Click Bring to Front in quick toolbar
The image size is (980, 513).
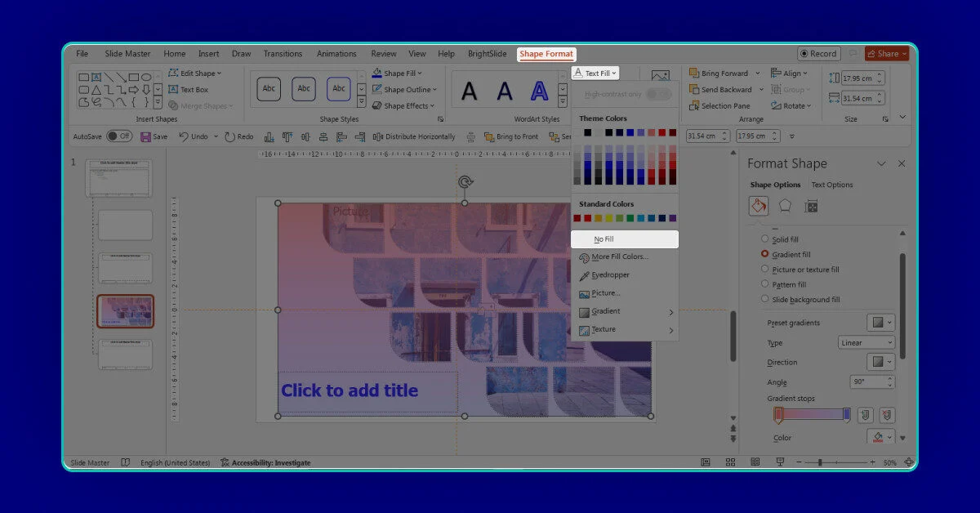(511, 136)
